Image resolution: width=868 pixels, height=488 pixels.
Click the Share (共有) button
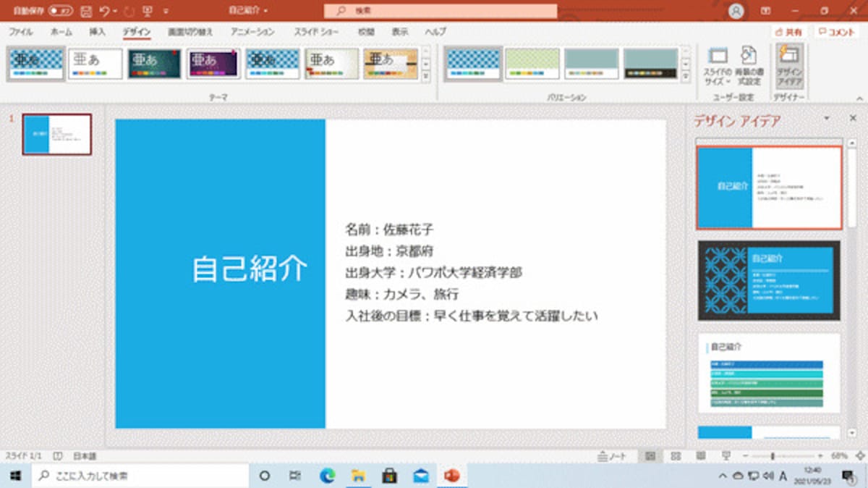788,32
